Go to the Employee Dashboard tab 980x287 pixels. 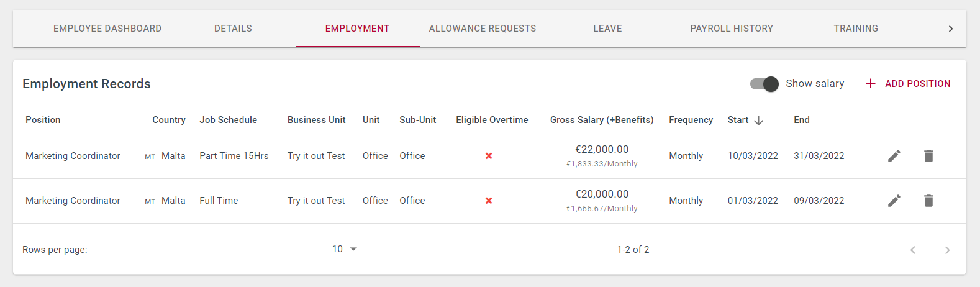point(107,29)
